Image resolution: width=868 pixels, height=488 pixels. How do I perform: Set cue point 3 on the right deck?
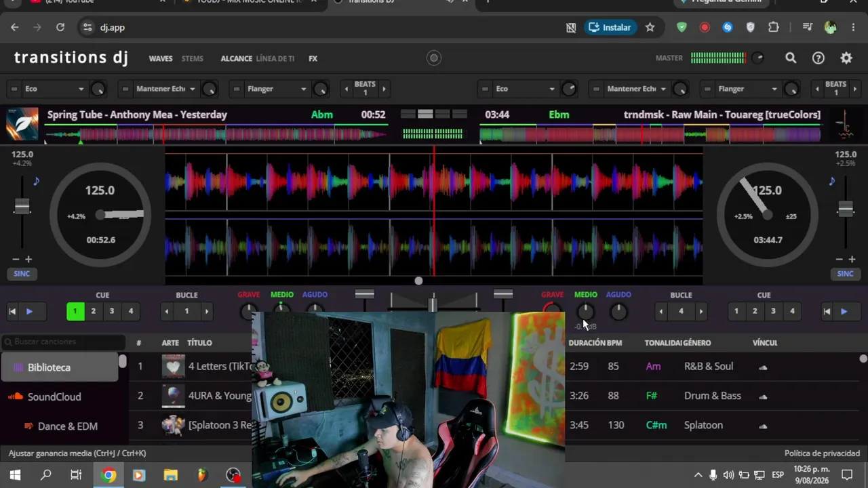coord(773,312)
